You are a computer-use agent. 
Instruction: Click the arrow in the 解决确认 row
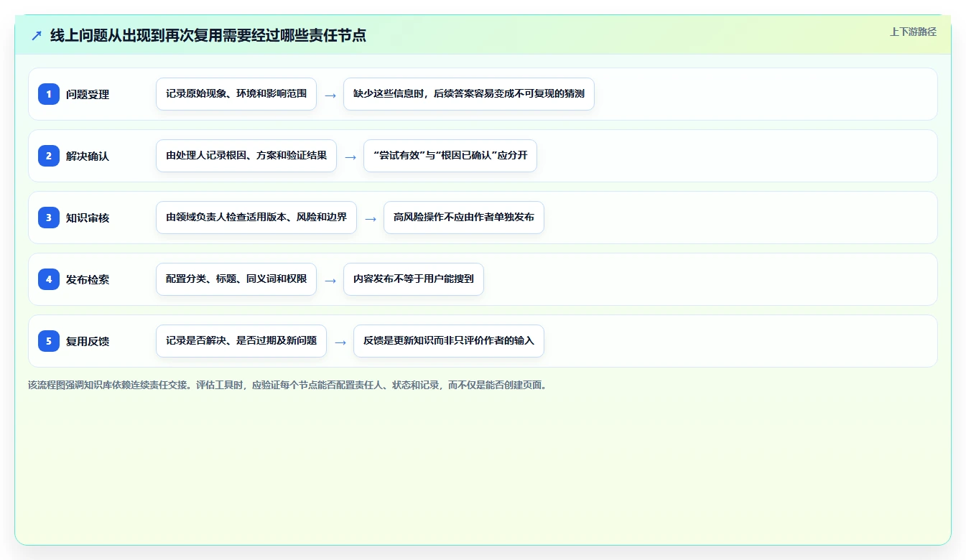click(350, 157)
